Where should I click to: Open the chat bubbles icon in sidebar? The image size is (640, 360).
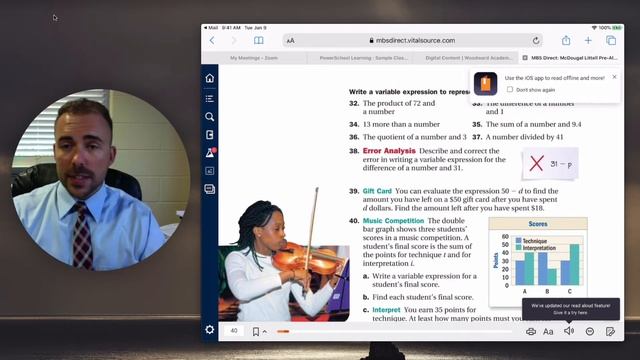tap(210, 189)
